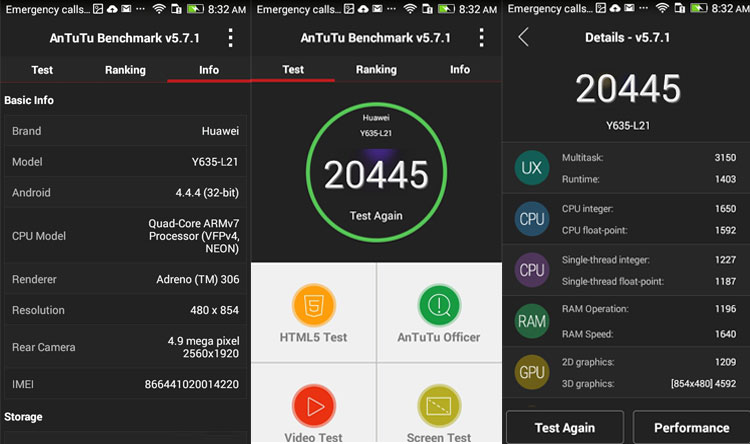Switch to Ranking tab in left screen

coord(125,70)
